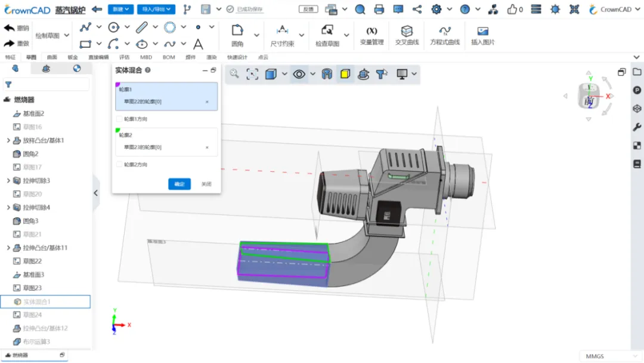Switch to the 钣金 tab

coord(73,57)
